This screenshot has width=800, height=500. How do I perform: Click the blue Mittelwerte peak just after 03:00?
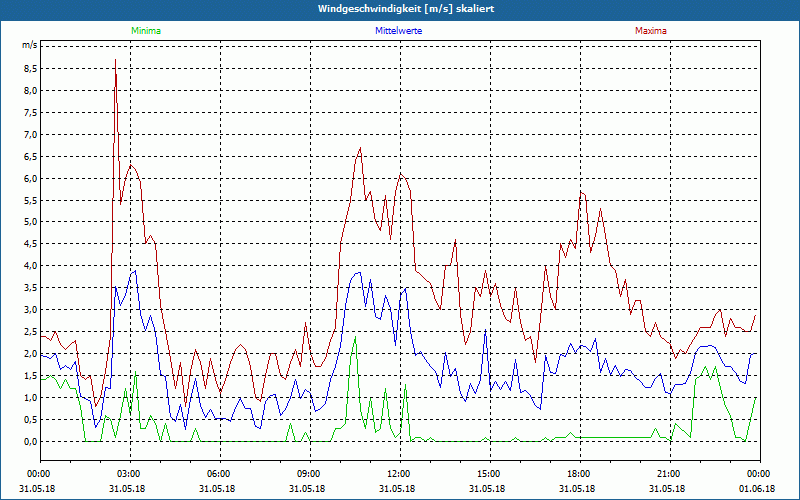click(135, 271)
